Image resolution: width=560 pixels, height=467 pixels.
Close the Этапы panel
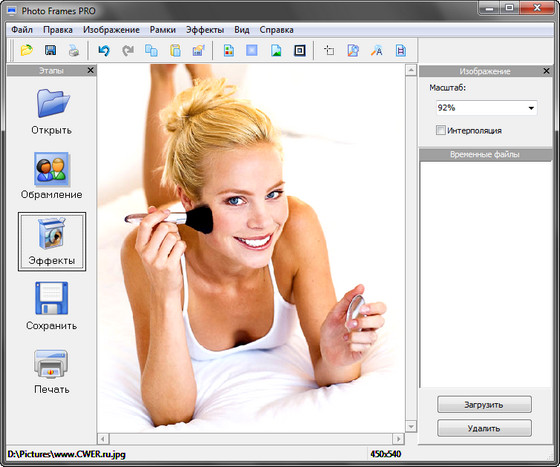[x=91, y=70]
